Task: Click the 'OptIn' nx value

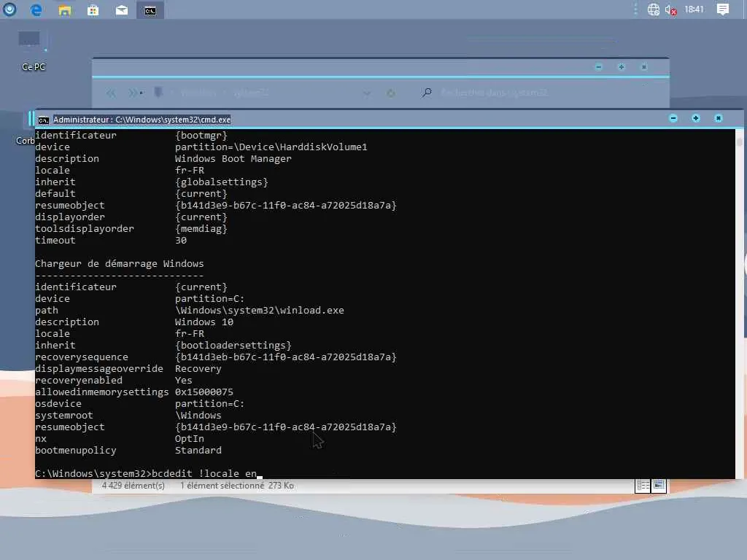Action: [x=189, y=438]
